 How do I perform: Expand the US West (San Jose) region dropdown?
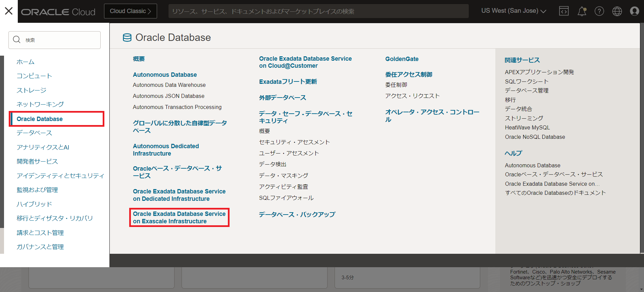pyautogui.click(x=513, y=11)
